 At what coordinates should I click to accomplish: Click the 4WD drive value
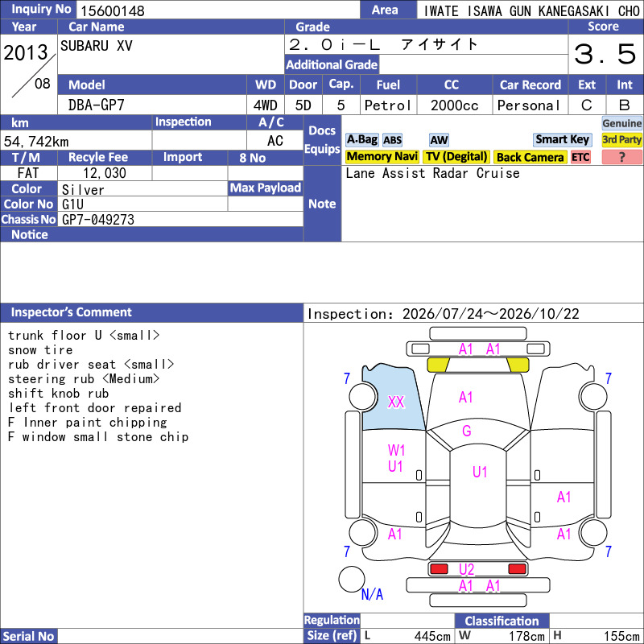pyautogui.click(x=265, y=105)
